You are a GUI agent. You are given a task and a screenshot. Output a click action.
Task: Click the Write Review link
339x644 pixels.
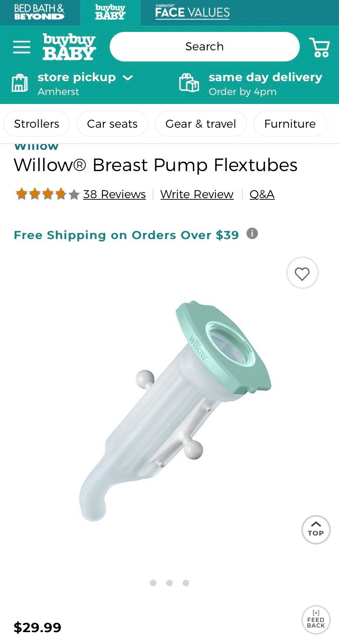click(x=197, y=194)
